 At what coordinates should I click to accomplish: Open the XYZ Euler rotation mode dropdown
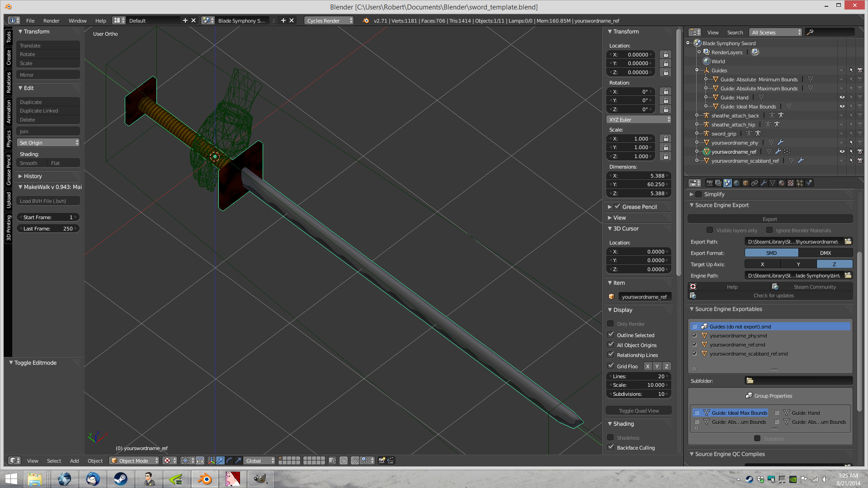pos(638,120)
